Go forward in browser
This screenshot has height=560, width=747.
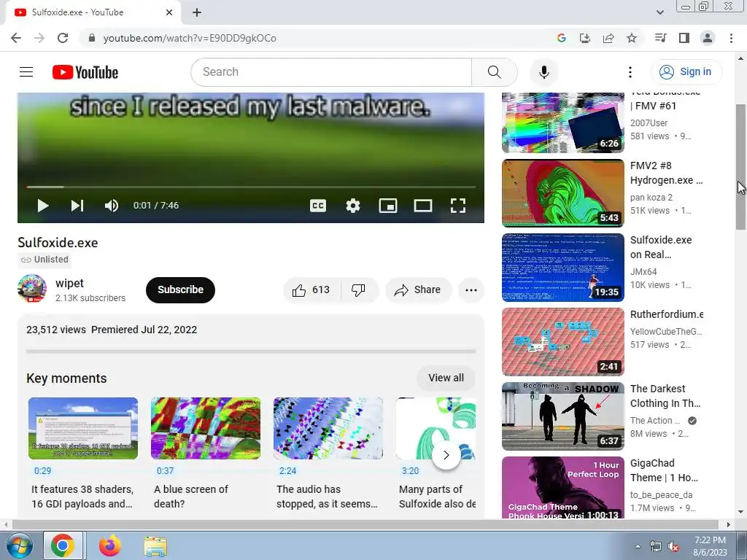click(39, 38)
